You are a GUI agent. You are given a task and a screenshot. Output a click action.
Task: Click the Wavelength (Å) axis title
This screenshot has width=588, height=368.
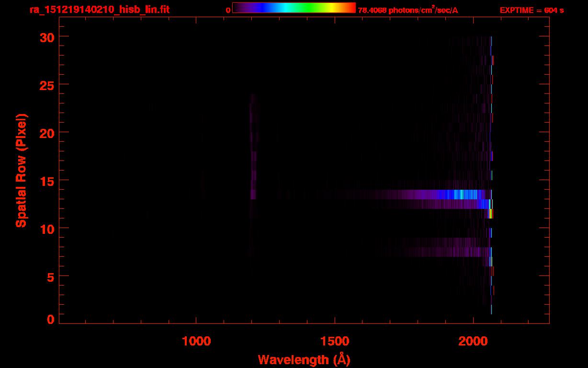tap(304, 360)
